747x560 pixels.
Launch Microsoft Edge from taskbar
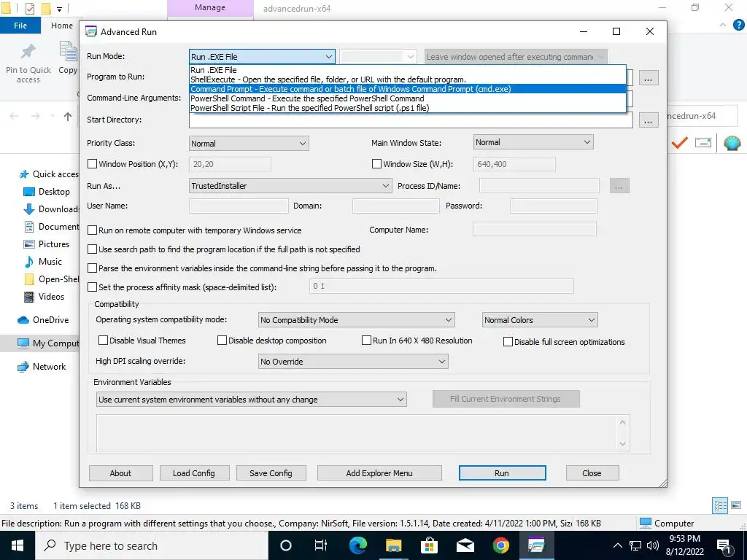click(357, 545)
